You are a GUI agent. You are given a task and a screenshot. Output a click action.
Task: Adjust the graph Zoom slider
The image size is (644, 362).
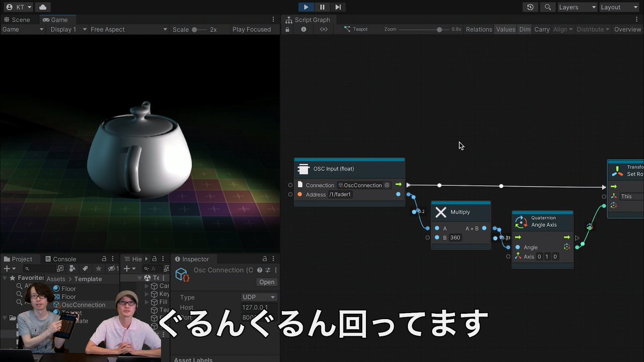[423, 29]
